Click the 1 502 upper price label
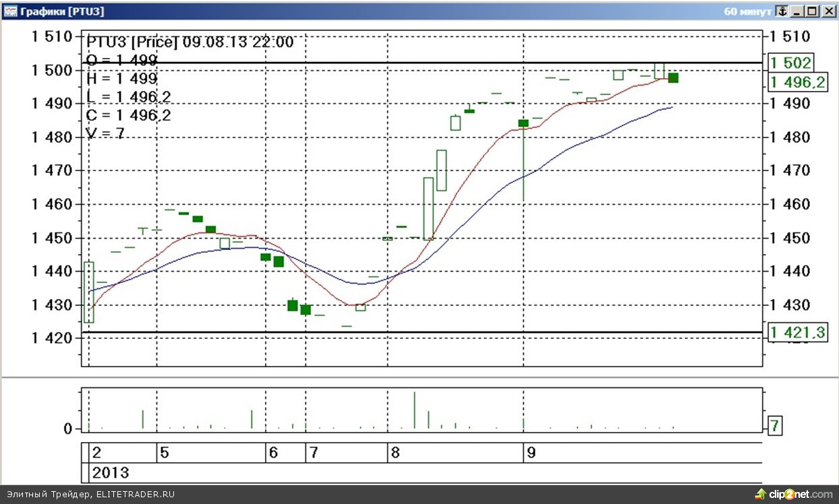The image size is (839, 504). click(x=790, y=63)
